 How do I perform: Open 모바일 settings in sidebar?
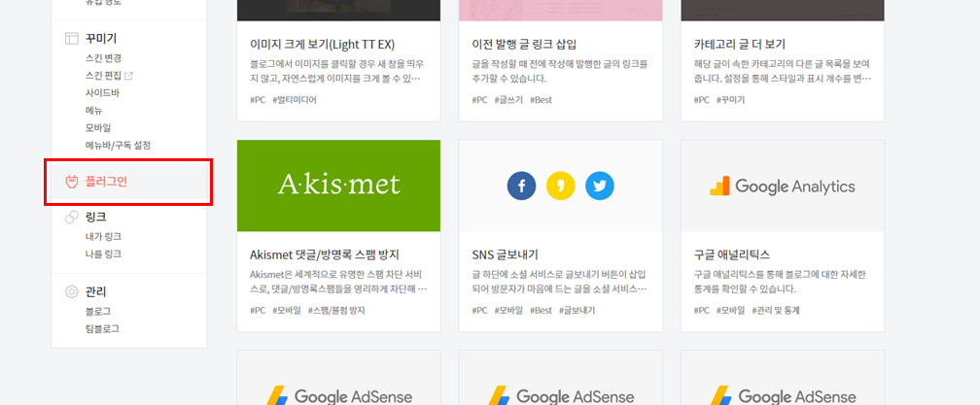point(98,128)
